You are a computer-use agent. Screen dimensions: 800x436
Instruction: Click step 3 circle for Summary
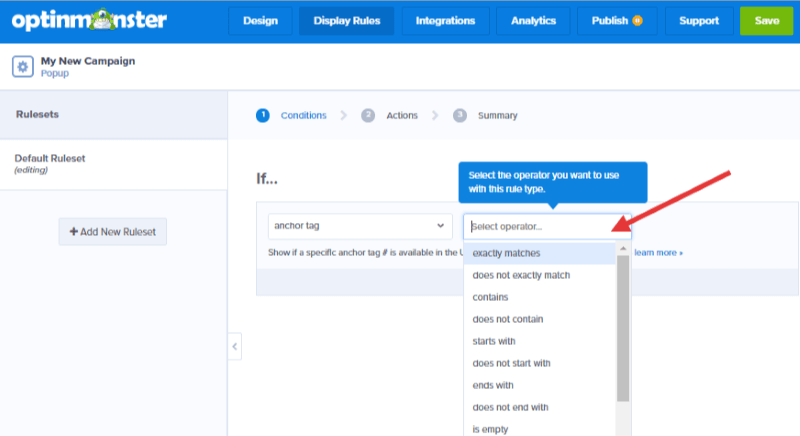coord(460,115)
